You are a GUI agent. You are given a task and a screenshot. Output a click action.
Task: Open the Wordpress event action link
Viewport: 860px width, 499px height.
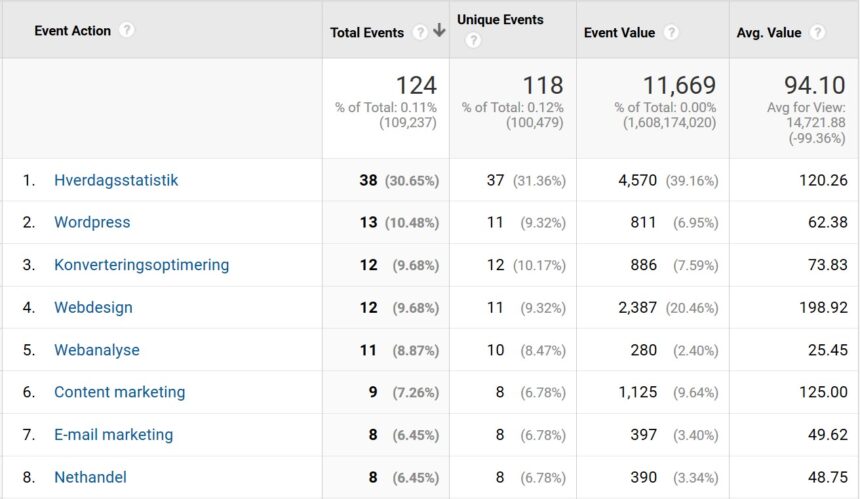[x=92, y=222]
